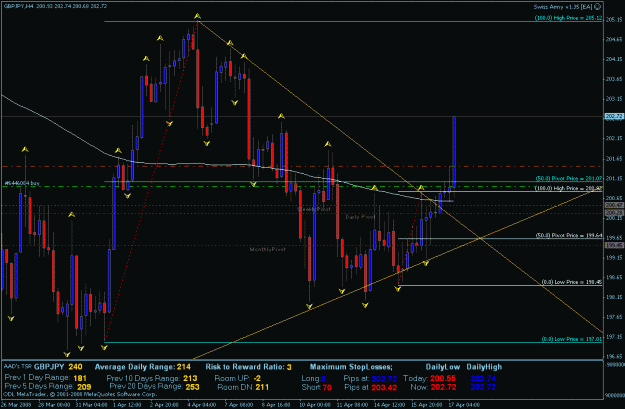Click the MetaQuotes Software Corp. copyright line
Image resolution: width=625 pixels, height=409 pixels.
[x=80, y=395]
